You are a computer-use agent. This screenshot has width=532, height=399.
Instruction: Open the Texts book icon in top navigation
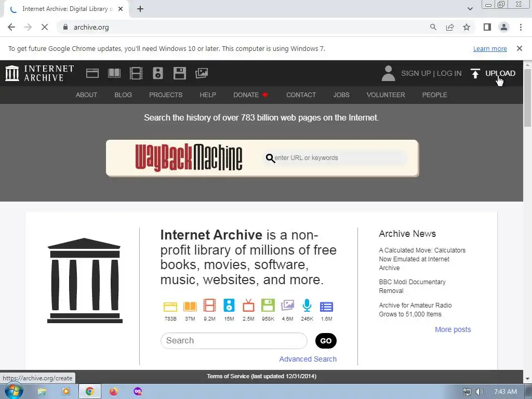pyautogui.click(x=114, y=73)
